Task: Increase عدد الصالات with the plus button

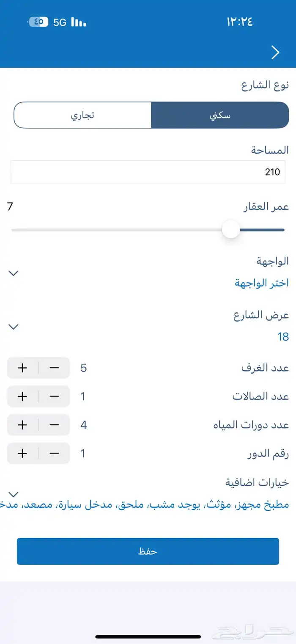Action: [22, 396]
